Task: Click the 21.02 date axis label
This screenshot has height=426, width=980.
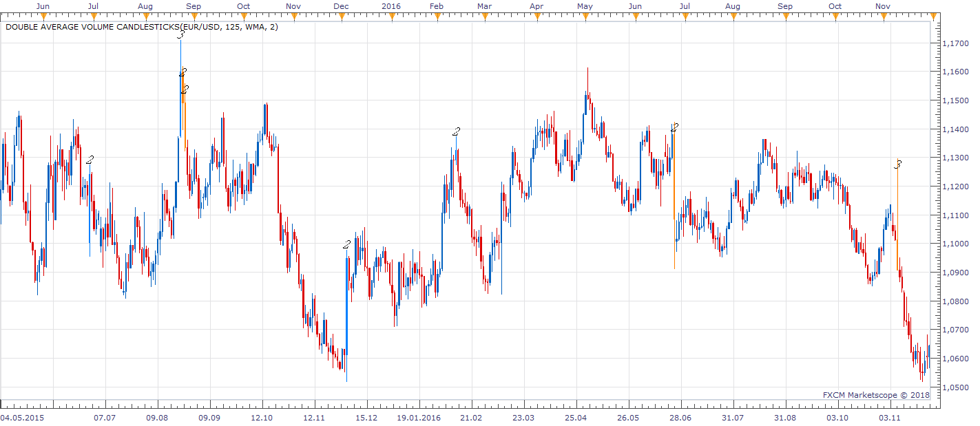Action: (471, 418)
